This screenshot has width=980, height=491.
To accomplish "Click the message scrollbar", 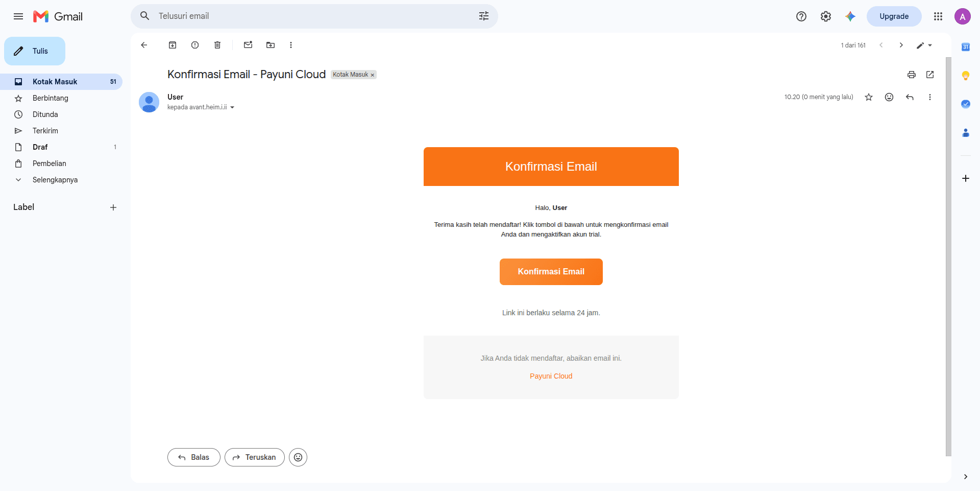I will (x=948, y=256).
